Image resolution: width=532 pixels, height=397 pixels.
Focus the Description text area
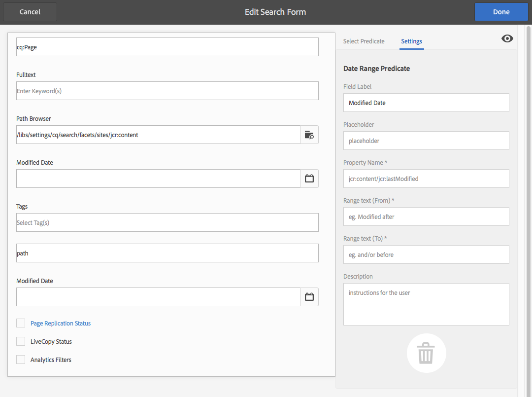click(426, 304)
